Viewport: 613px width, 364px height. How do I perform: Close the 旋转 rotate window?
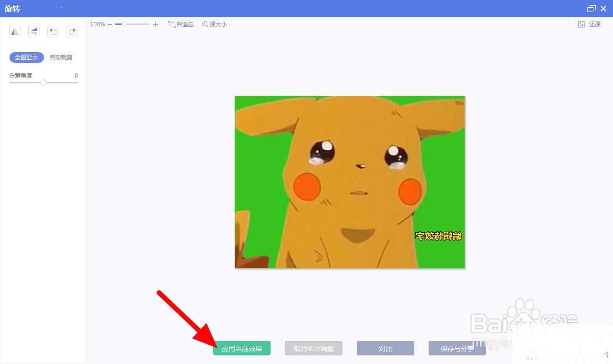coord(603,9)
